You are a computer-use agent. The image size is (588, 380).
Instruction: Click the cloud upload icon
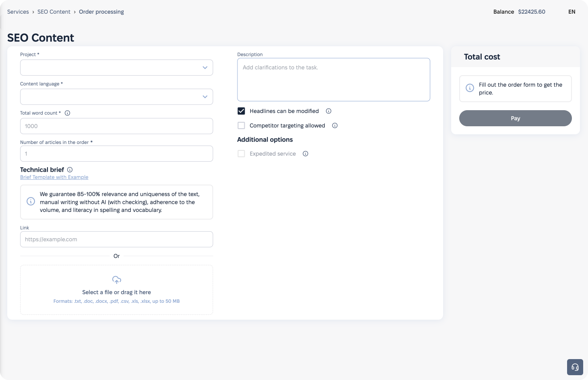click(x=117, y=280)
